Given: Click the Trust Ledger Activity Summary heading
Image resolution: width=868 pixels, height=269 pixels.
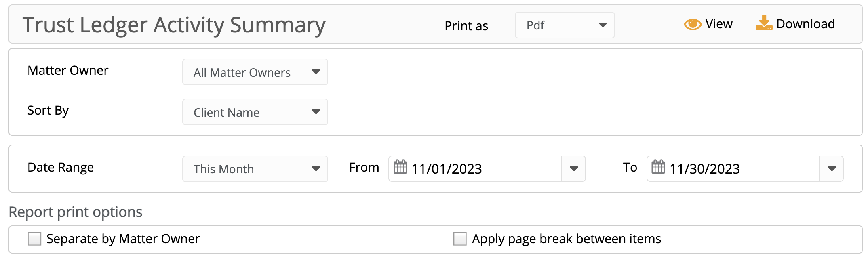Looking at the screenshot, I should point(174,25).
